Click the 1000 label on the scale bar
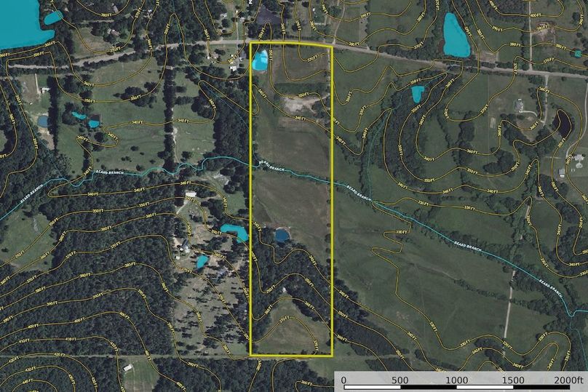Screen dimensions: 588x392 click(x=456, y=381)
